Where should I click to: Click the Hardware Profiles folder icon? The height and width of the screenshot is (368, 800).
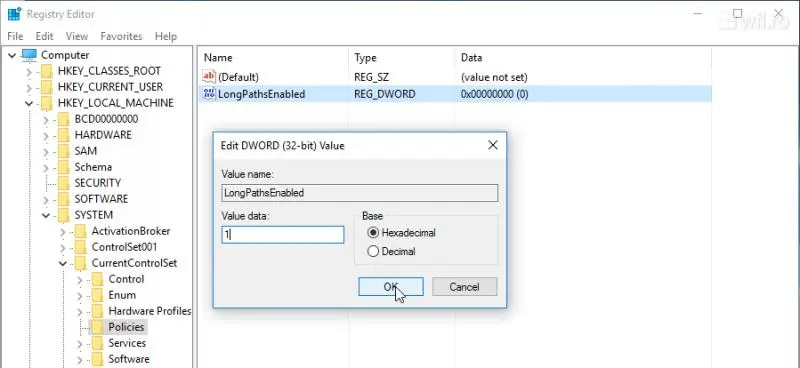(x=97, y=311)
